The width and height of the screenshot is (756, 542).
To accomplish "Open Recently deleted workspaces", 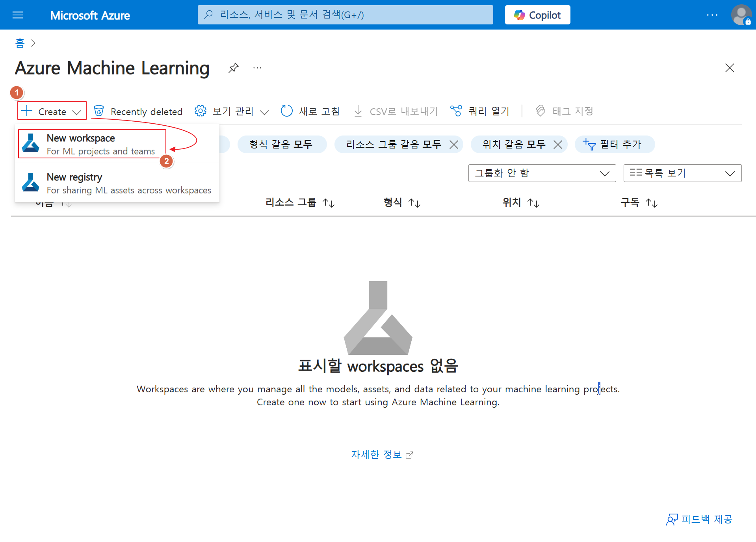I will pyautogui.click(x=138, y=111).
